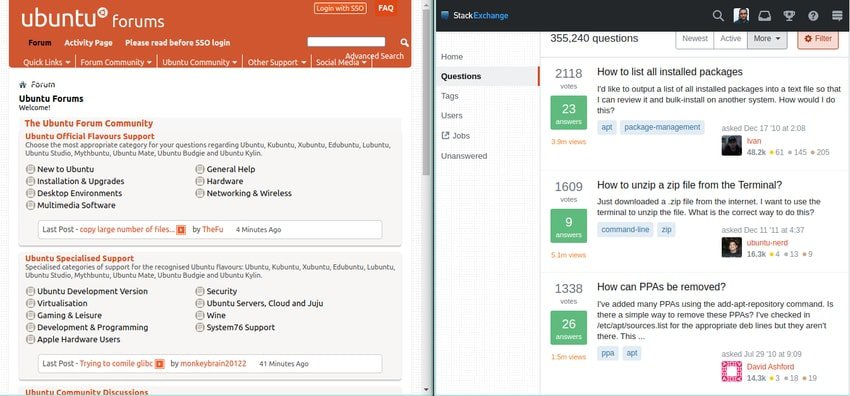Expand the Ubuntu Community dropdown
The image size is (850, 396).
199,62
